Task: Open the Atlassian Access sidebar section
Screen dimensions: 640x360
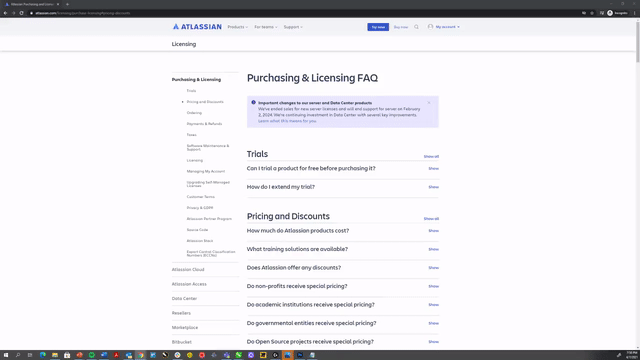Action: (x=189, y=284)
